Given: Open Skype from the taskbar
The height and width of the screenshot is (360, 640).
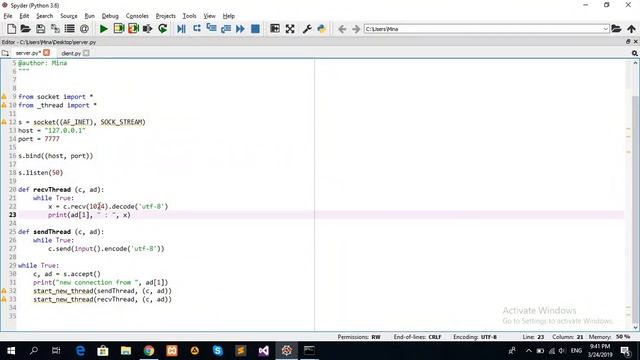Looking at the screenshot, I should pos(218,351).
